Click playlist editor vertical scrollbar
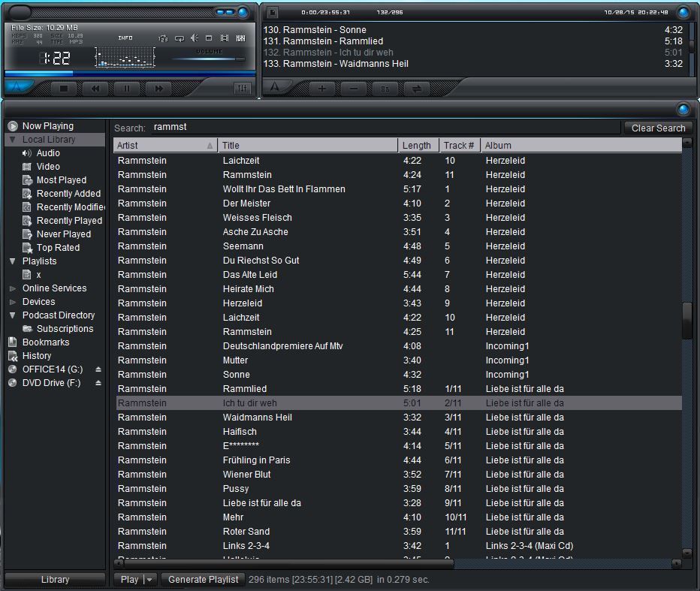 pos(692,48)
